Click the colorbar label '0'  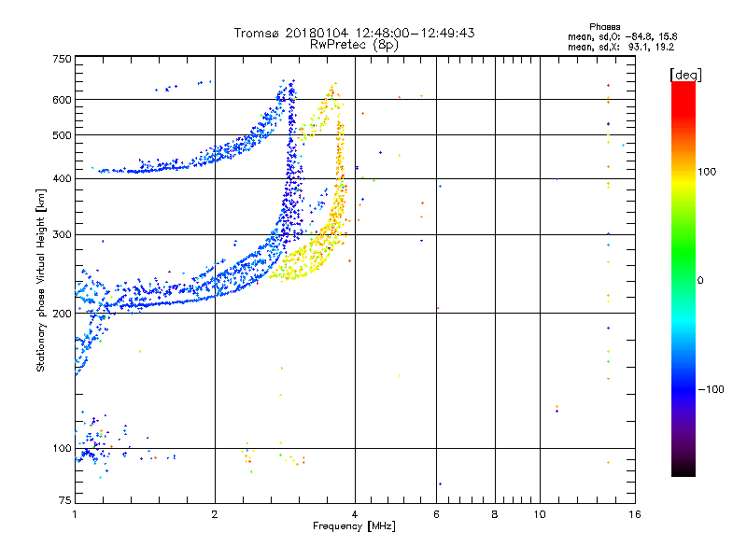(700, 281)
